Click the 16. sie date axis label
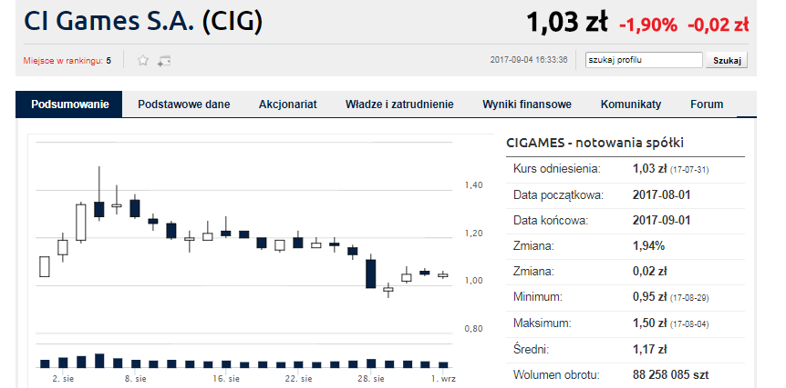Image resolution: width=786 pixels, height=388 pixels. 227,379
